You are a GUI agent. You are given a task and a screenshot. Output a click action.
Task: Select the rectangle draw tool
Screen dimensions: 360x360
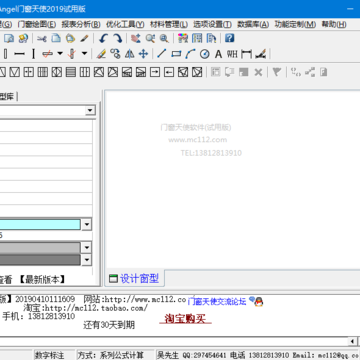pyautogui.click(x=176, y=54)
